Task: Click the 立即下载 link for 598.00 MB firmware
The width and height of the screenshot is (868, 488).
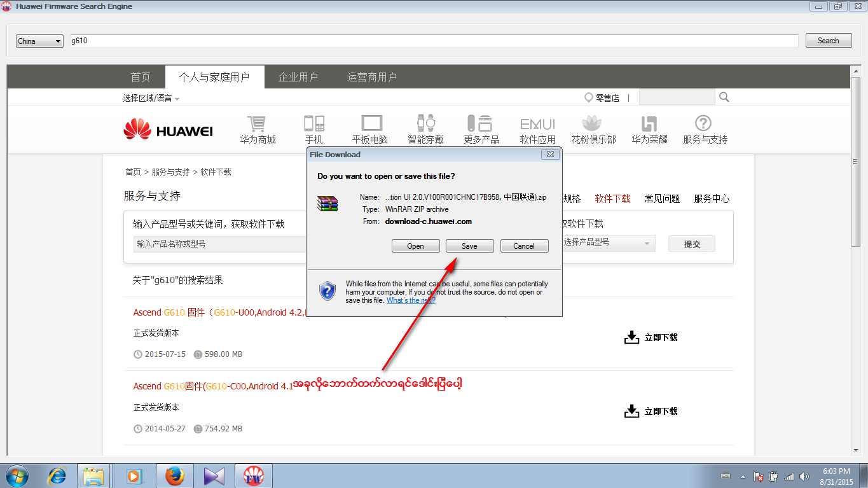Action: 661,337
